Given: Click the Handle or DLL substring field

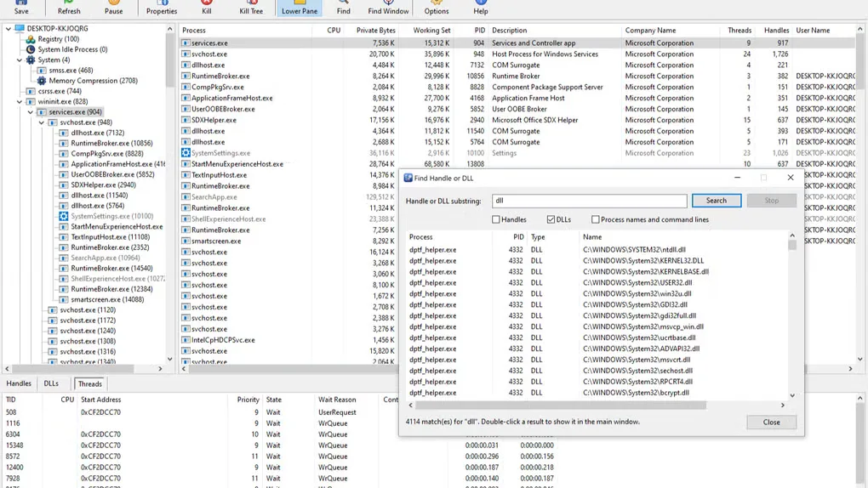Looking at the screenshot, I should [589, 201].
